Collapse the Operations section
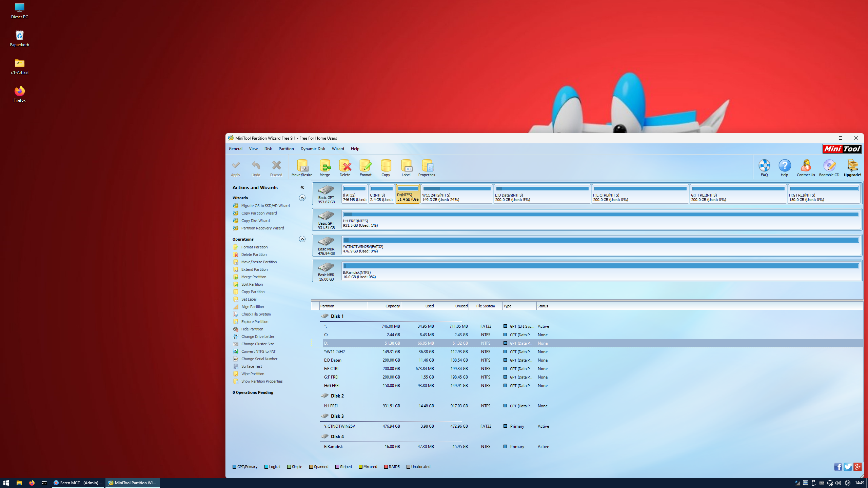 (302, 239)
